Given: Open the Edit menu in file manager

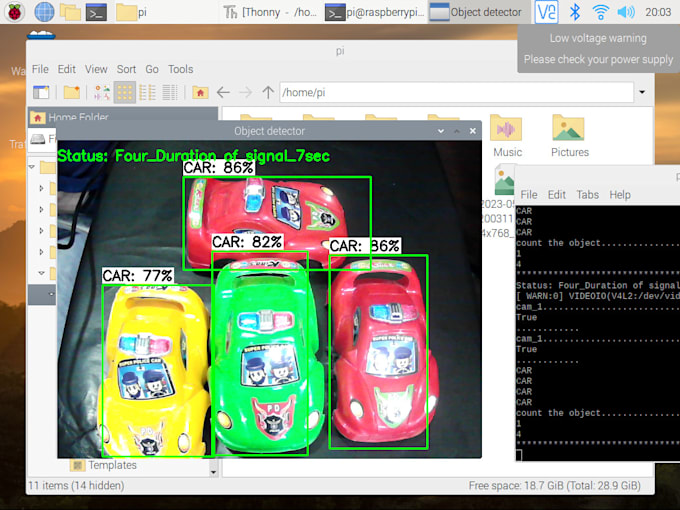Looking at the screenshot, I should point(67,69).
